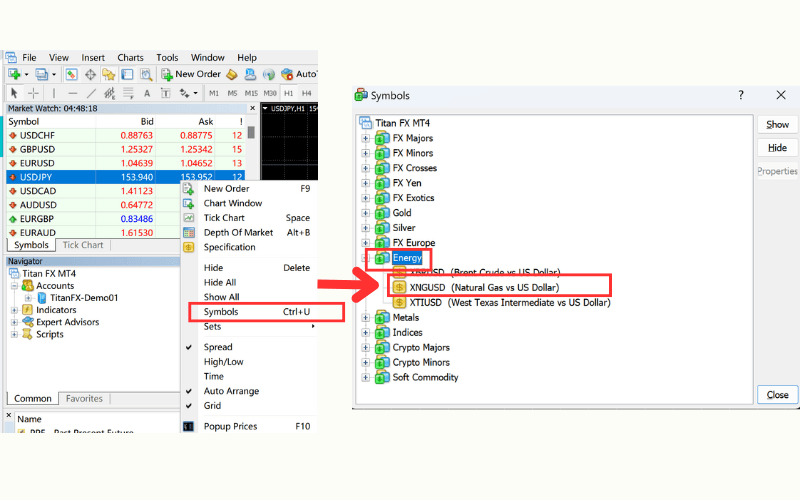Expand the FX Majors group
Viewport: 800px width, 500px height.
pyautogui.click(x=366, y=138)
